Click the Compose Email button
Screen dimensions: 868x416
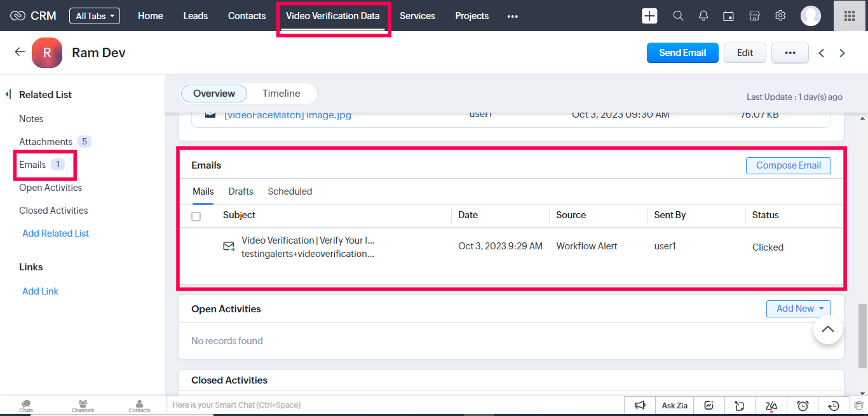[x=788, y=165]
